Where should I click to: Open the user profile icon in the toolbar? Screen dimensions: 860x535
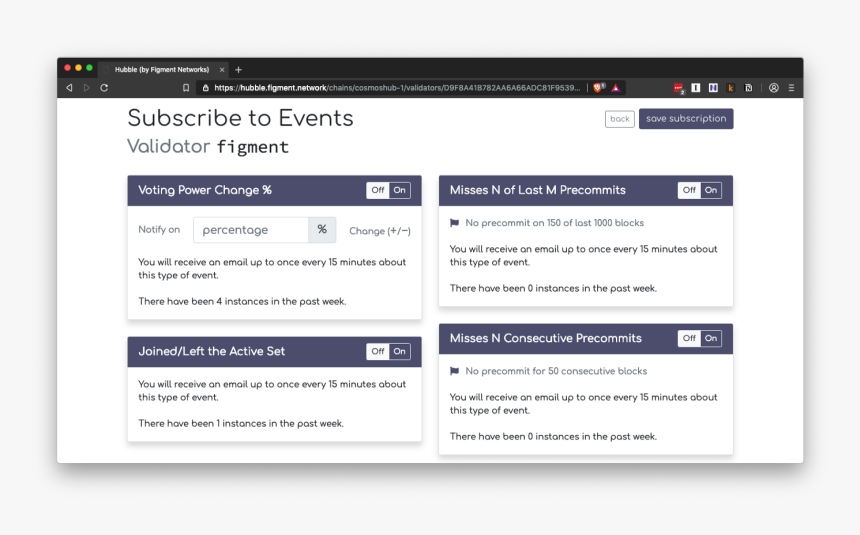pos(773,88)
